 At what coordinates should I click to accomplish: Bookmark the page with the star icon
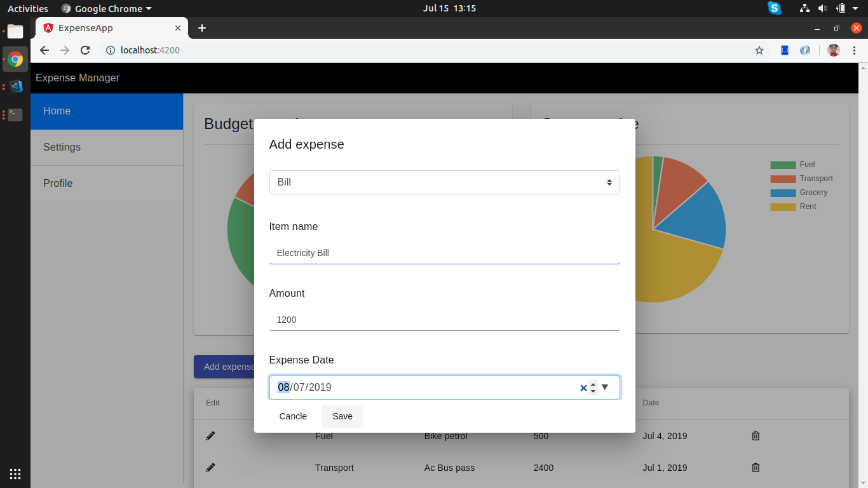pyautogui.click(x=759, y=50)
